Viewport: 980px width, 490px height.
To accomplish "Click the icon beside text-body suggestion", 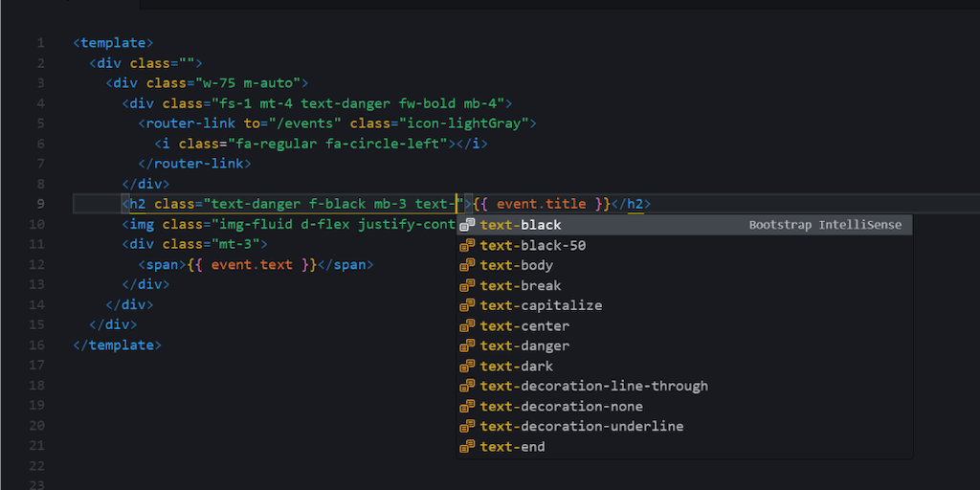I will (467, 265).
